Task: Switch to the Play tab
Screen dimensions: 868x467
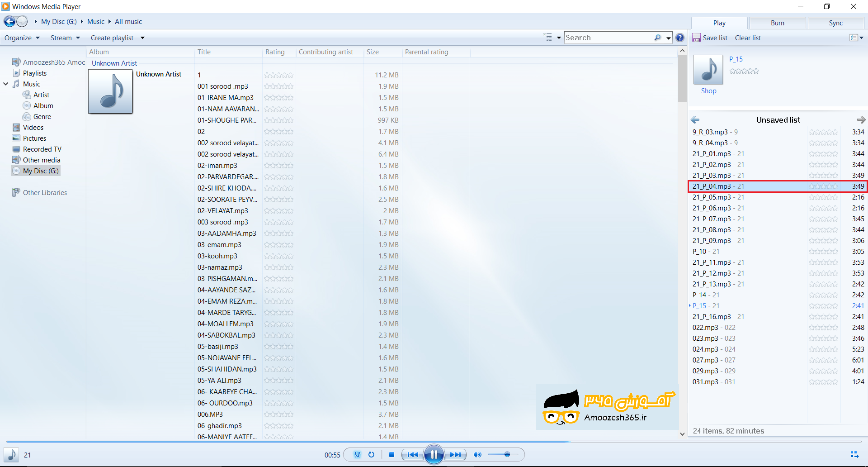Action: point(719,23)
